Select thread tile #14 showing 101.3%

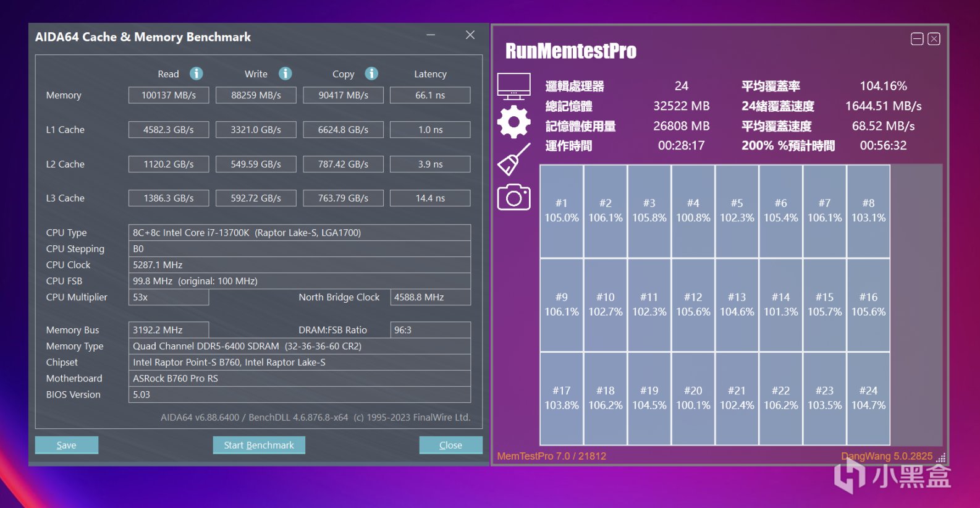pyautogui.click(x=781, y=305)
